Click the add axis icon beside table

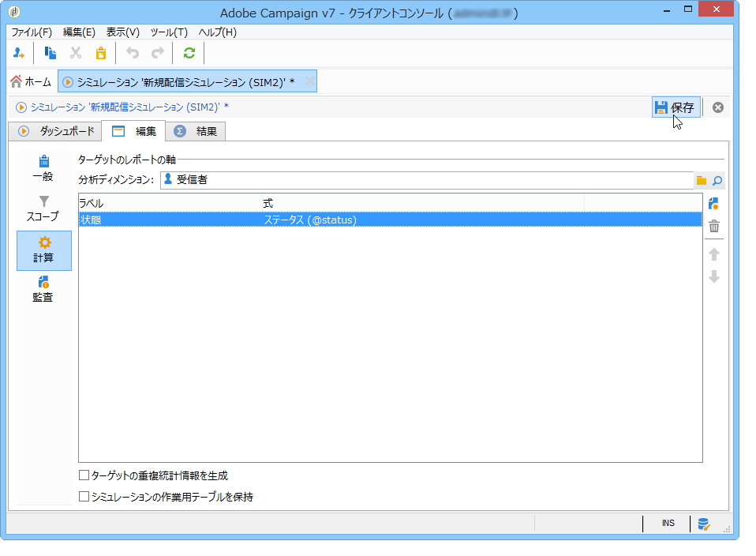point(714,204)
